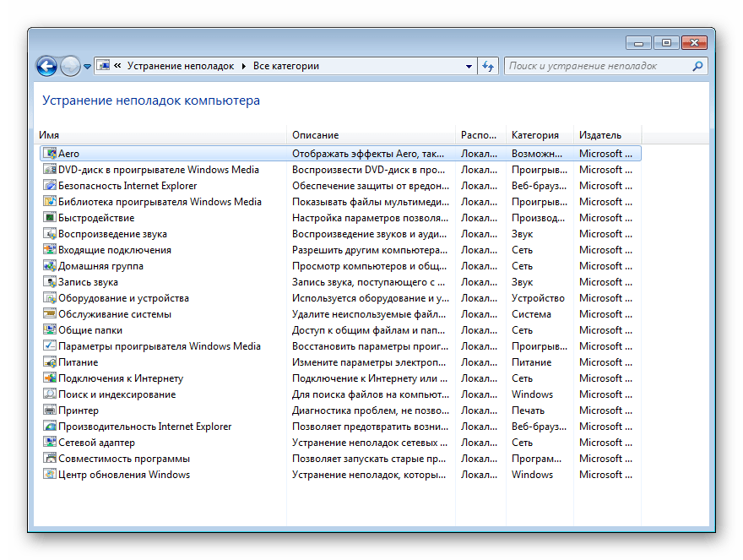
Task: Expand breadcrumb arrow after Устранение неполадок
Action: 243,66
